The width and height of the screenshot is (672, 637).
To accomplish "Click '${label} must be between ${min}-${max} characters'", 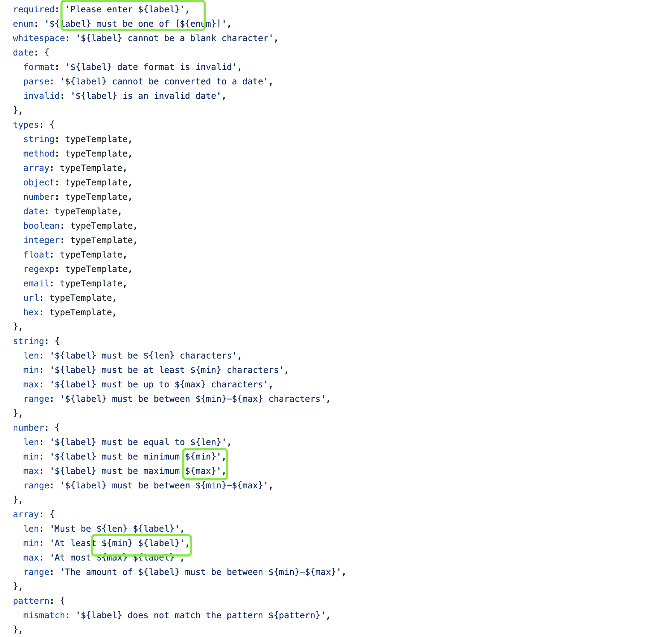I will (x=193, y=399).
